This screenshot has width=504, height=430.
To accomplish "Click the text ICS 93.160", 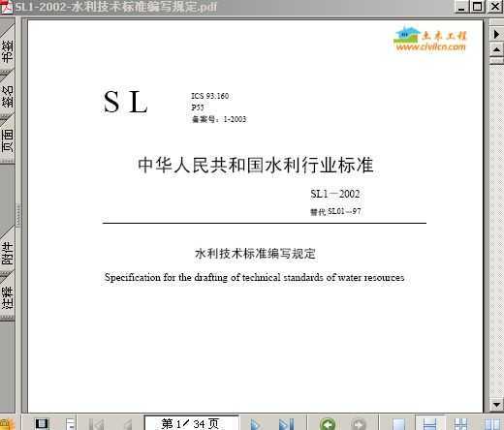I will pos(210,96).
